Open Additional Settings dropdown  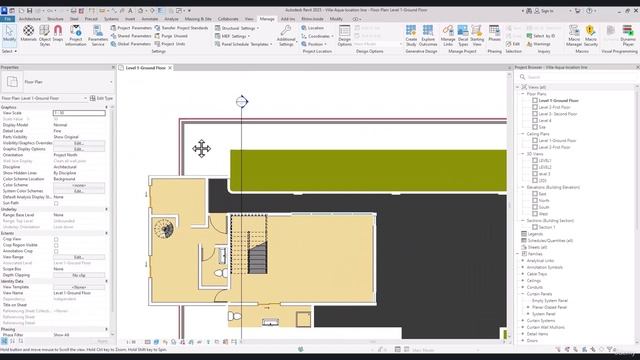point(286,35)
